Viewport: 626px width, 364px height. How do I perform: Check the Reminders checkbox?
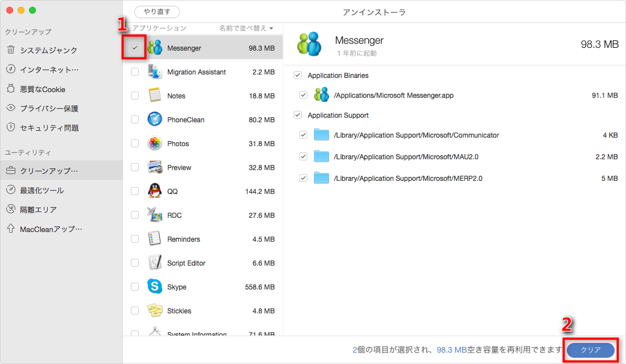(135, 239)
